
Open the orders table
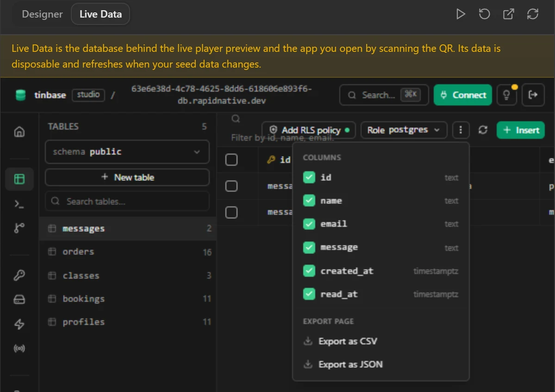[x=127, y=252]
